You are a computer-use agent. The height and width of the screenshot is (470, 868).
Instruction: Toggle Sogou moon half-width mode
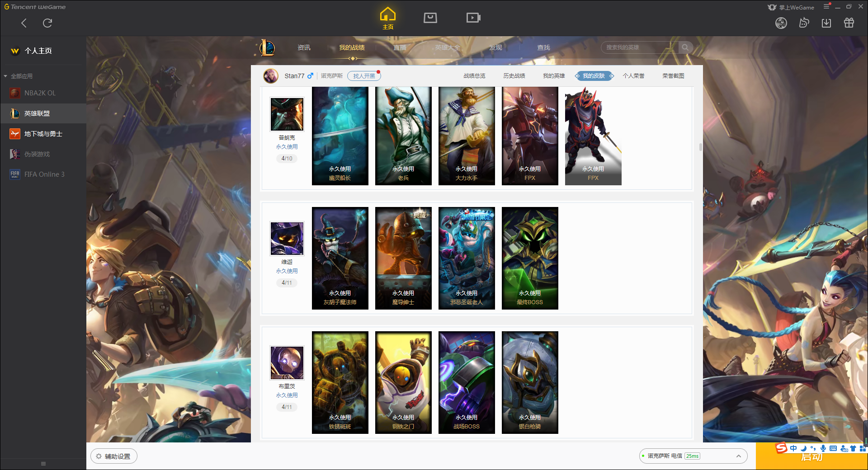point(803,448)
